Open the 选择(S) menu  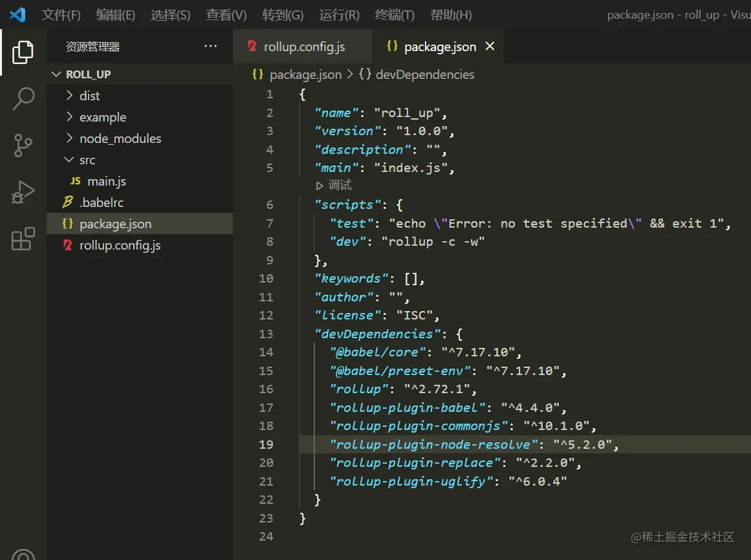tap(171, 15)
